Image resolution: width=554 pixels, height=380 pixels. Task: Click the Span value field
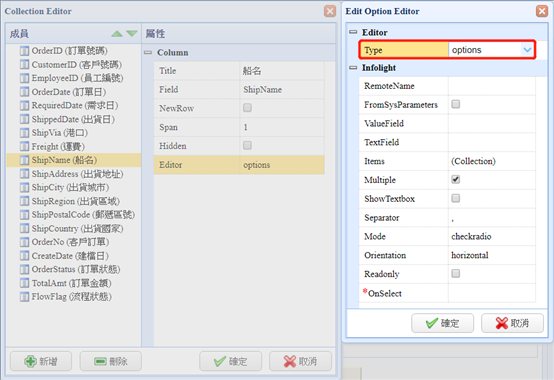click(x=282, y=127)
